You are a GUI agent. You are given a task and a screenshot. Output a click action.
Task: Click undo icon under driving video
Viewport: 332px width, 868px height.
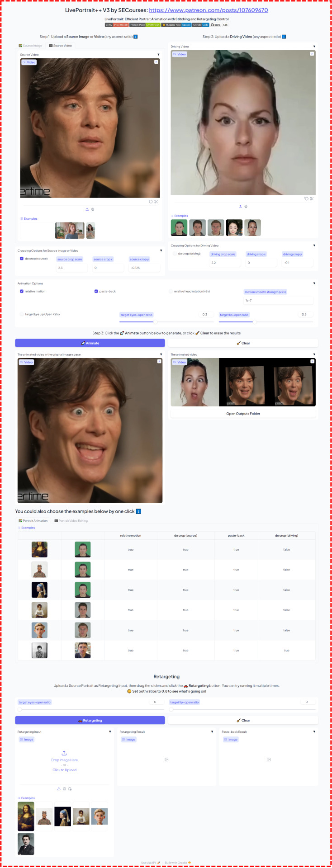tap(306, 199)
